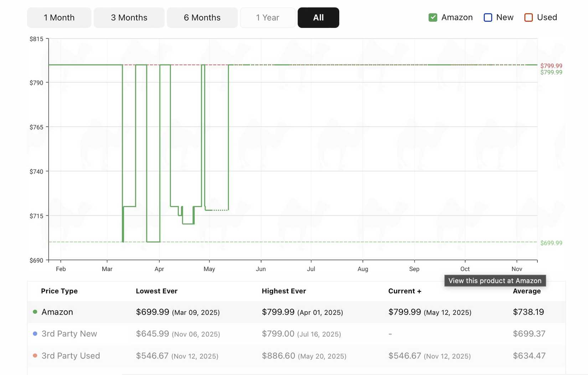Click the green Amazon legend dot

pyautogui.click(x=35, y=311)
